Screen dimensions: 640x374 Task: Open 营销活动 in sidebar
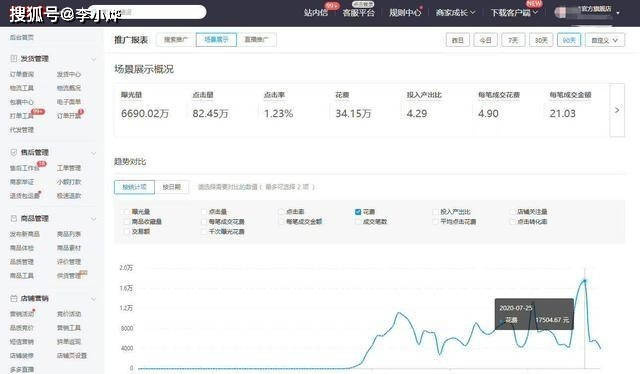[22, 314]
